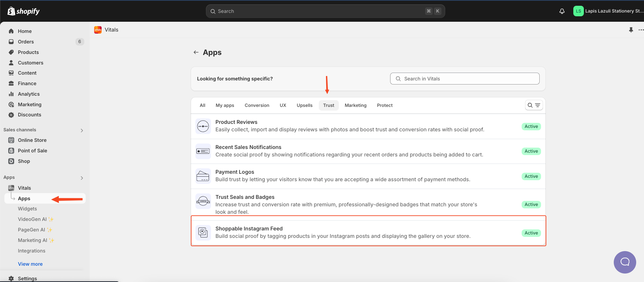Open Integrations under Vitals

point(32,251)
